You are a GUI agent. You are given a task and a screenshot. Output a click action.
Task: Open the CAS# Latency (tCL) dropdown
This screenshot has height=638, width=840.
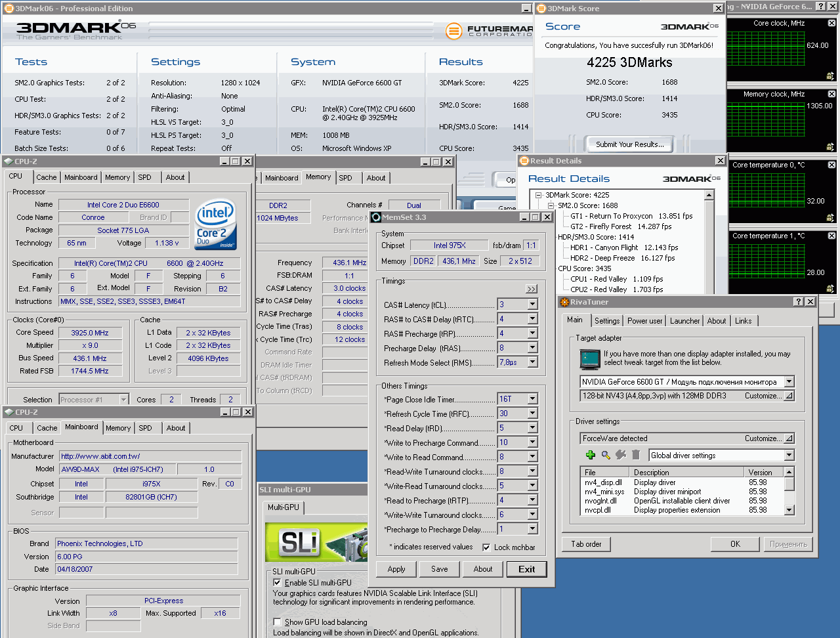[532, 305]
